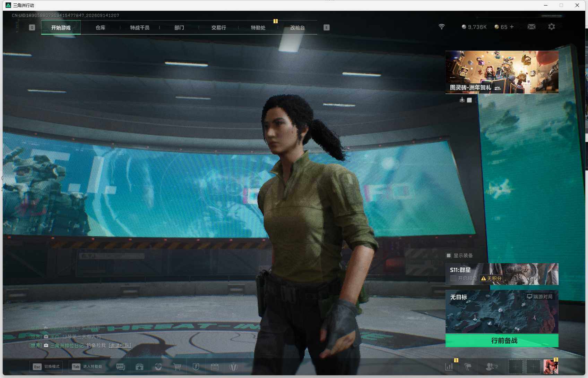
Task: Click the lightning shield icon
Action: click(x=196, y=367)
